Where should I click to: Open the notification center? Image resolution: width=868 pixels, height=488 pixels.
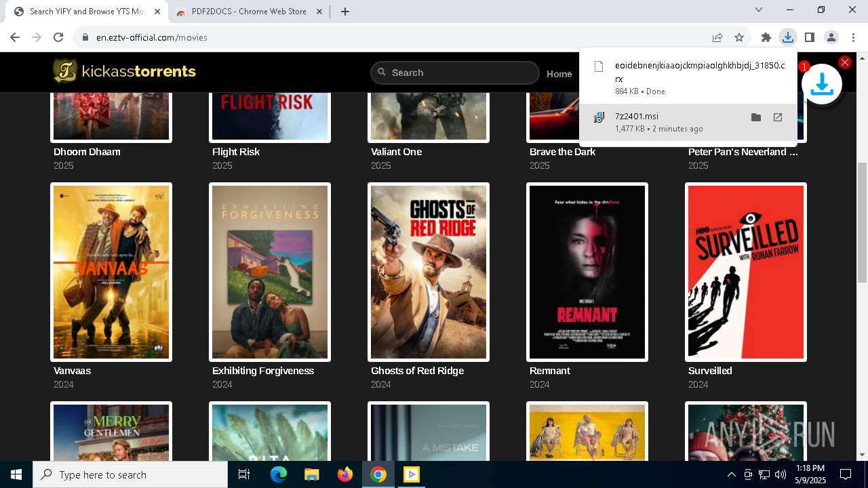pyautogui.click(x=846, y=474)
